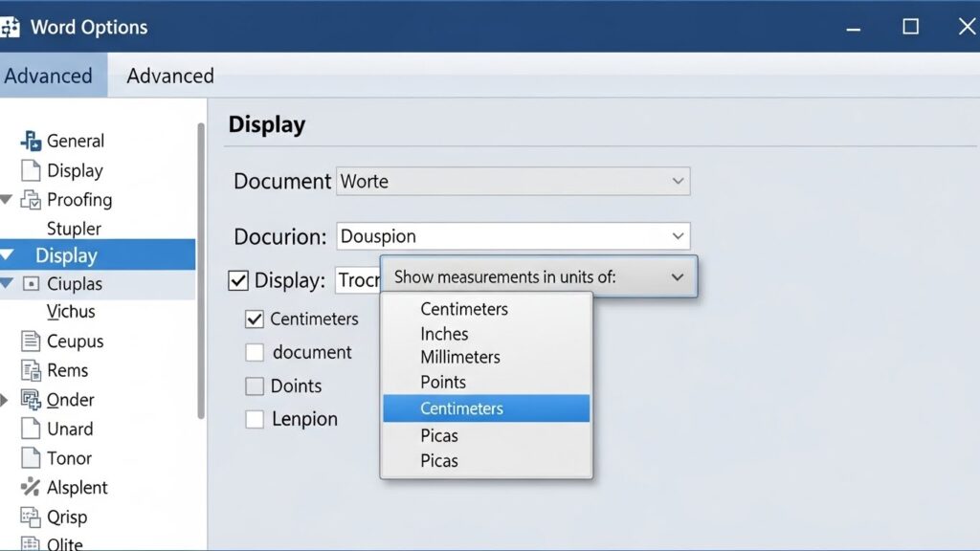The height and width of the screenshot is (551, 980).
Task: Pick Points from the measurement list
Action: click(x=443, y=382)
